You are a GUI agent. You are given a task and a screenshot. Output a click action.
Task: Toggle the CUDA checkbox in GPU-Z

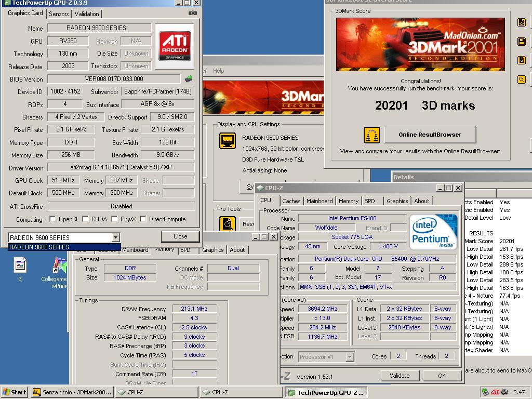86,219
